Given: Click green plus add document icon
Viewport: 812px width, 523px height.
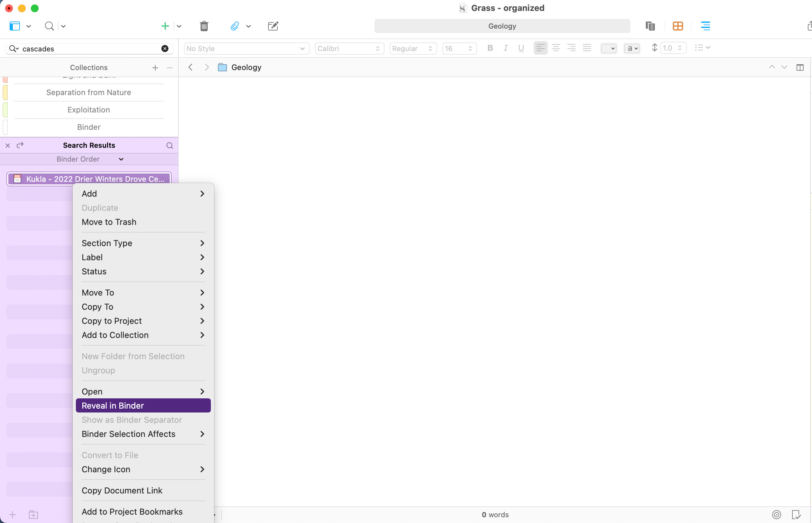Looking at the screenshot, I should (165, 26).
